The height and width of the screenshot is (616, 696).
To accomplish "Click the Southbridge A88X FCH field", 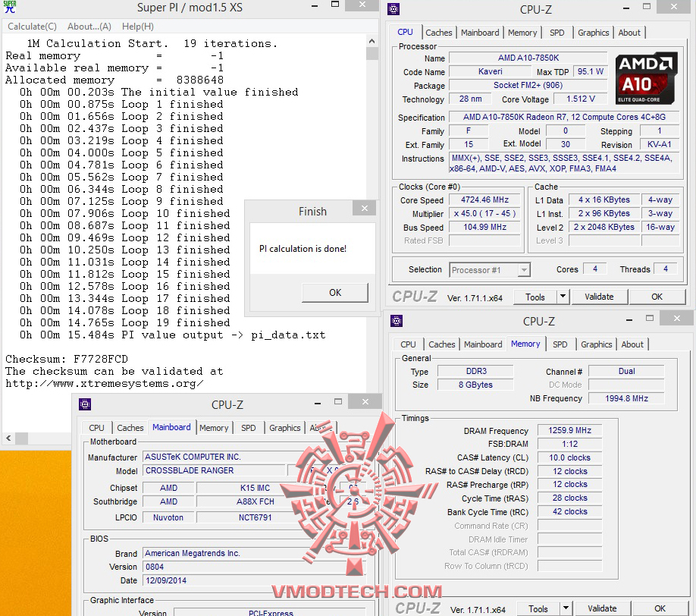I will click(x=256, y=501).
